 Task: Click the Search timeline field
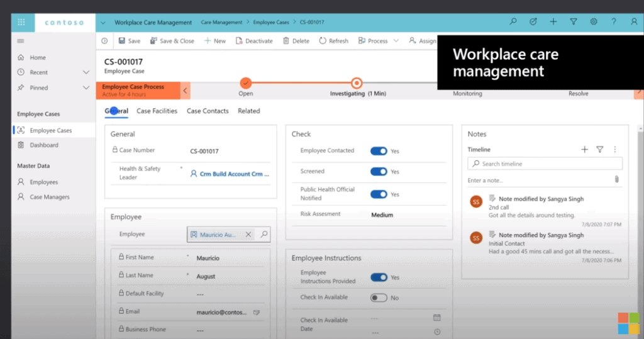click(x=545, y=164)
